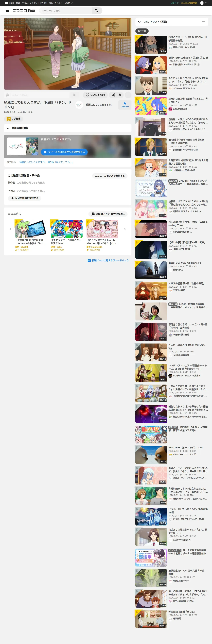
Task: Open the three-dot menu next to 共有
Action: [128, 95]
